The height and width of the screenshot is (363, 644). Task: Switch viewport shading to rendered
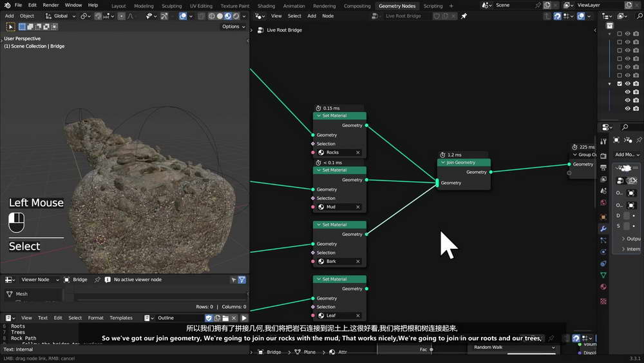pyautogui.click(x=236, y=16)
